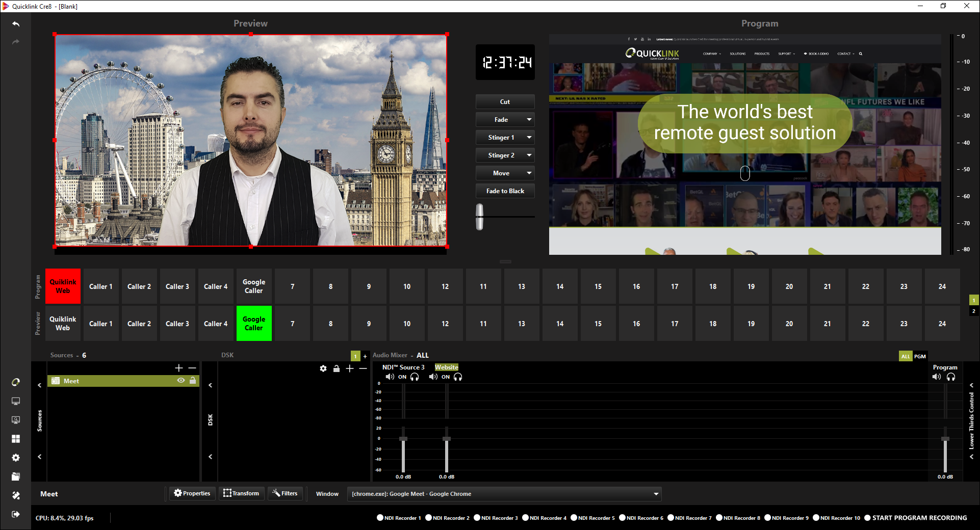Click the stacked files sidebar icon
Image resolution: width=980 pixels, height=530 pixels.
[16, 476]
